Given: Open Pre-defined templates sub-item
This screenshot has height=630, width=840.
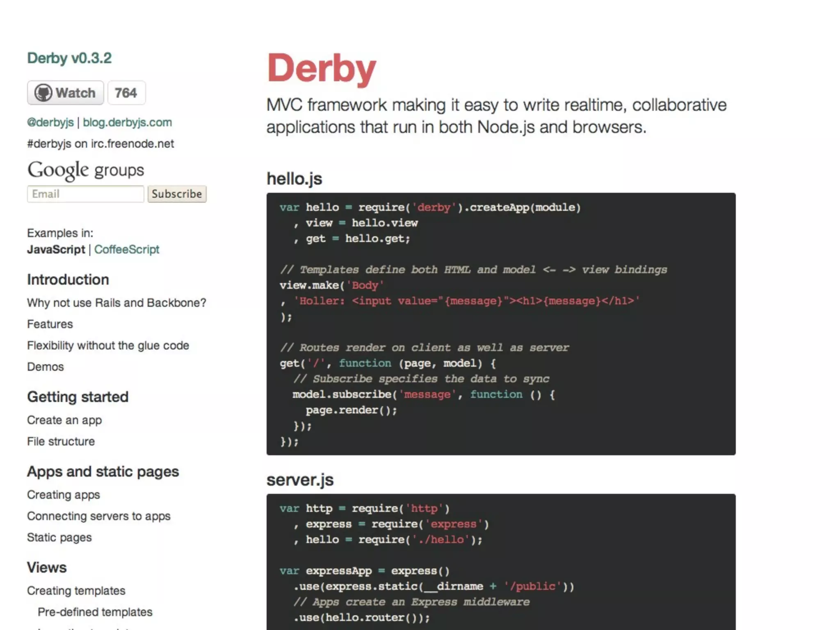Looking at the screenshot, I should [x=95, y=612].
